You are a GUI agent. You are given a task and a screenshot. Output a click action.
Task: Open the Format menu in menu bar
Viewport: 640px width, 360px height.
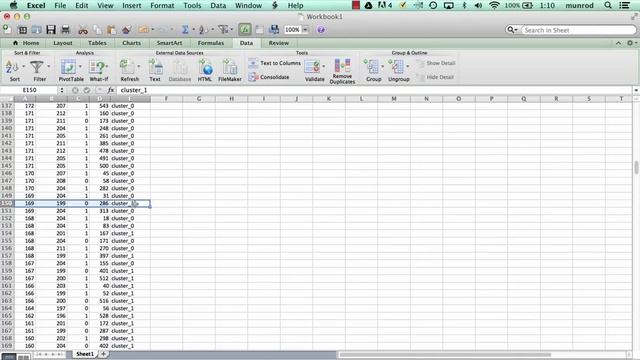tap(162, 5)
